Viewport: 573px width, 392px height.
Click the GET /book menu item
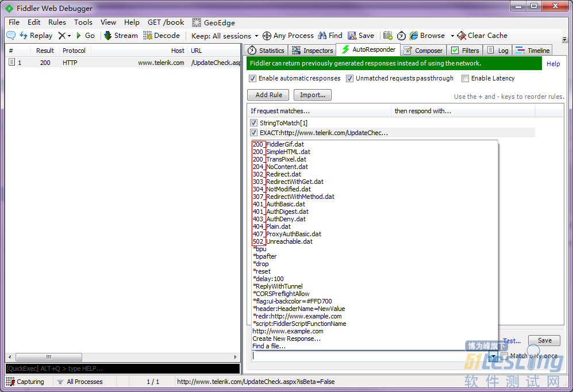[x=166, y=22]
